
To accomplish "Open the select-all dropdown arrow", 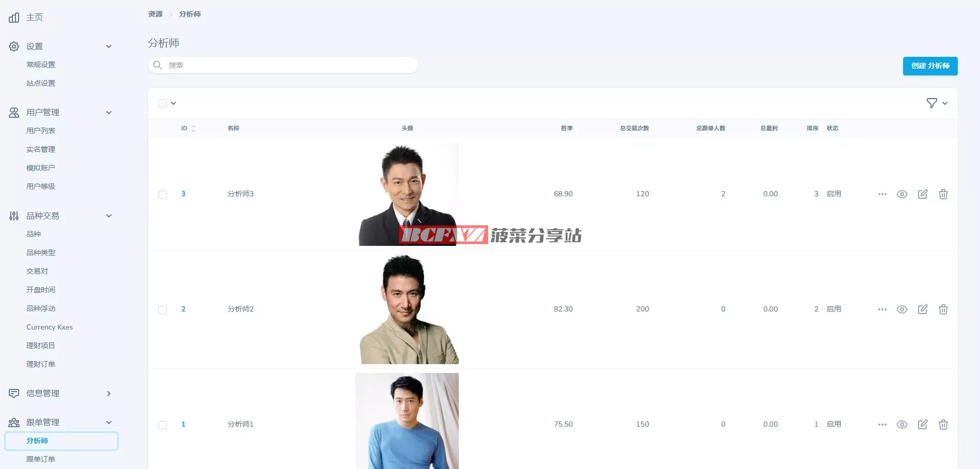I will pos(173,103).
